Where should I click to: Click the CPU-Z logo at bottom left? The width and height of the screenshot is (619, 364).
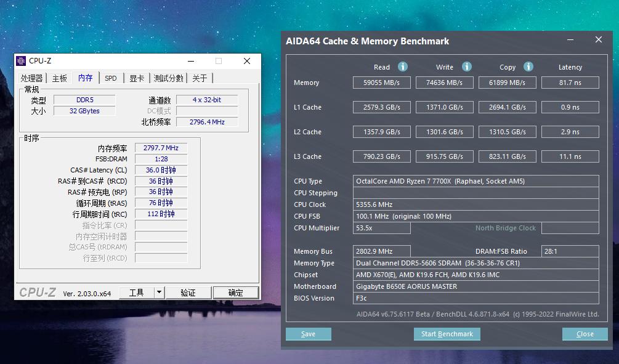point(37,292)
